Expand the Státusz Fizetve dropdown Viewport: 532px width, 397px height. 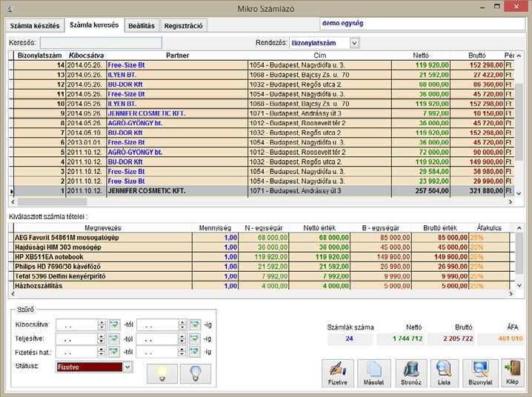tap(127, 367)
